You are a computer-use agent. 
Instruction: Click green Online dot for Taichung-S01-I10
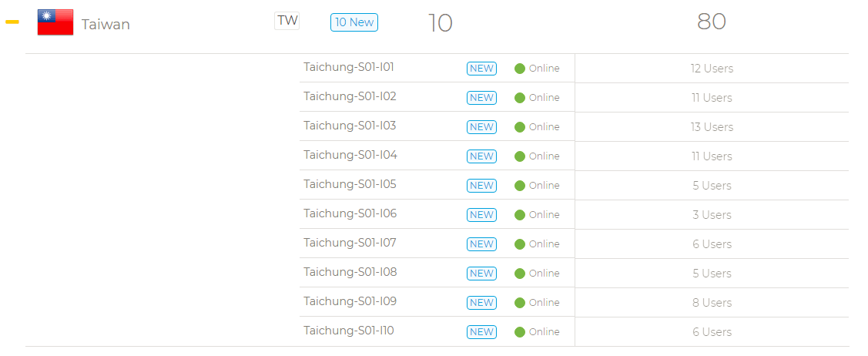520,332
